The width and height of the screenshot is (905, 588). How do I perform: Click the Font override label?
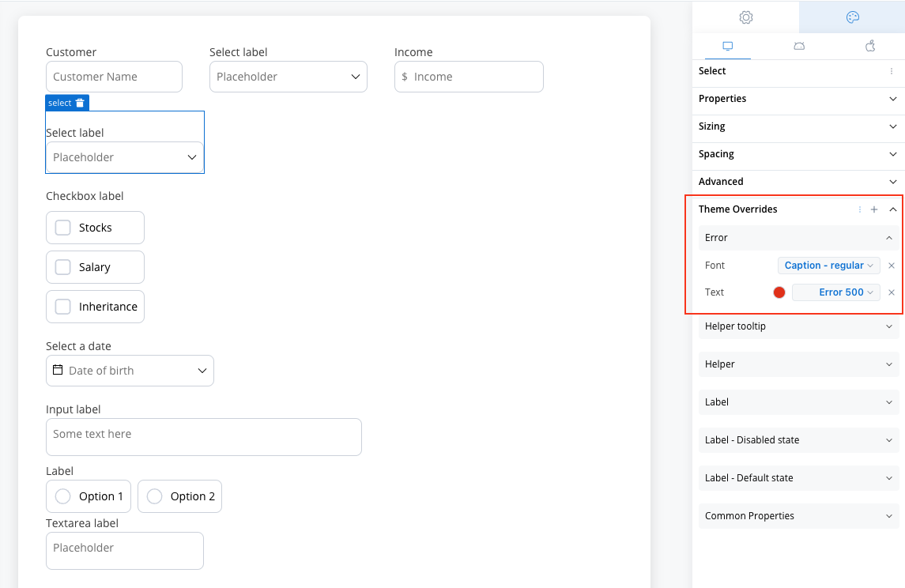coord(715,266)
